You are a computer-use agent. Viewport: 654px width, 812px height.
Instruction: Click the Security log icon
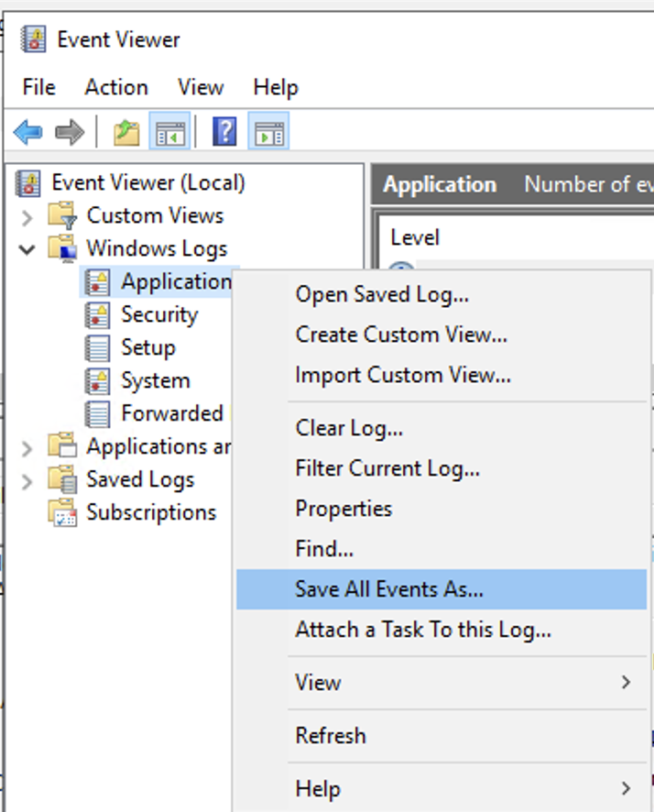pos(97,315)
